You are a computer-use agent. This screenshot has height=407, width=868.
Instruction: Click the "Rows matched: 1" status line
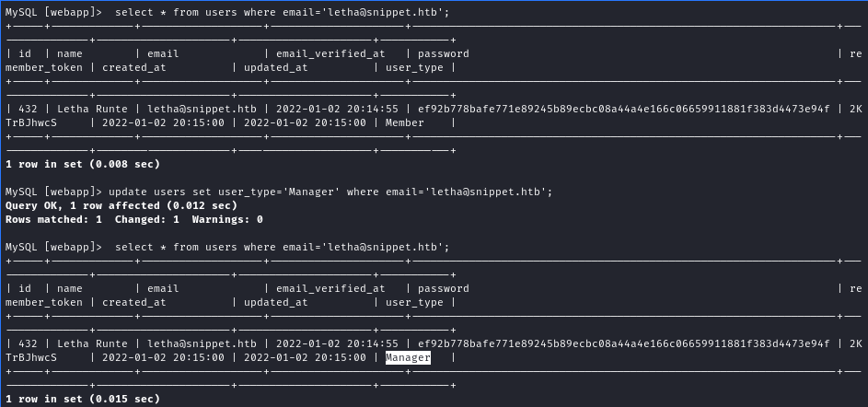coord(134,219)
